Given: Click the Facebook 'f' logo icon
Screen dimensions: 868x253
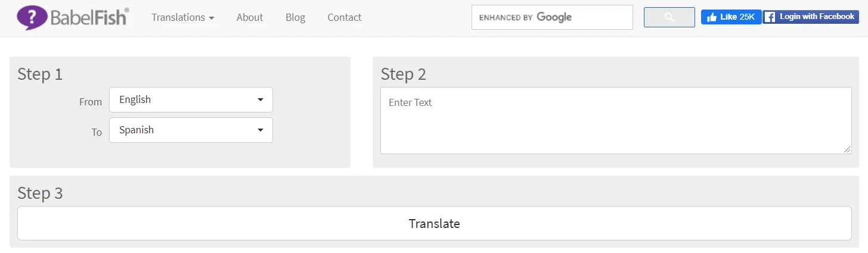Looking at the screenshot, I should (x=770, y=17).
